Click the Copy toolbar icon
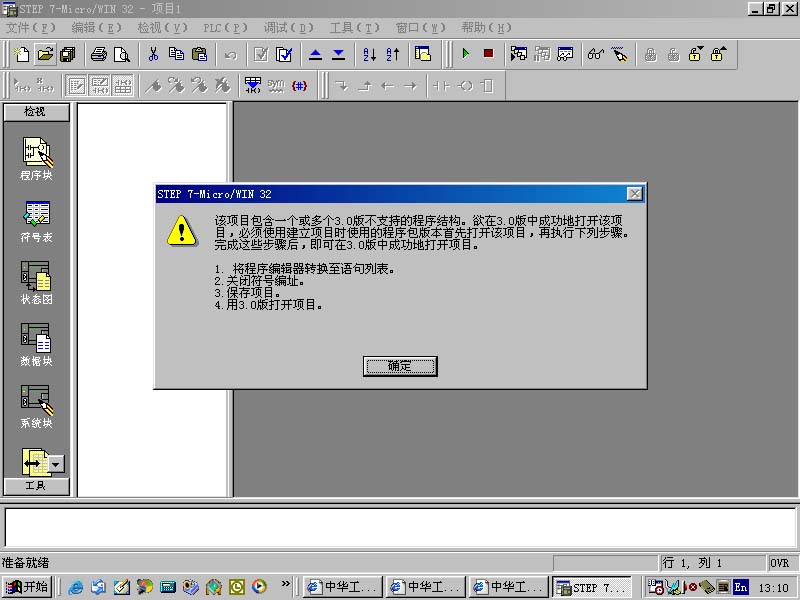800x600 pixels. tap(176, 54)
